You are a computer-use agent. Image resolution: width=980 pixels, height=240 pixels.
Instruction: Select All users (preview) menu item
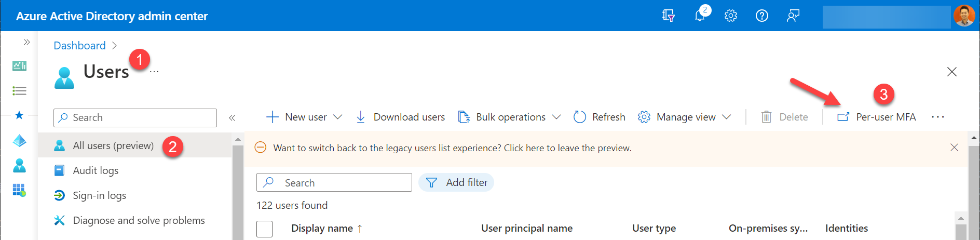click(134, 145)
